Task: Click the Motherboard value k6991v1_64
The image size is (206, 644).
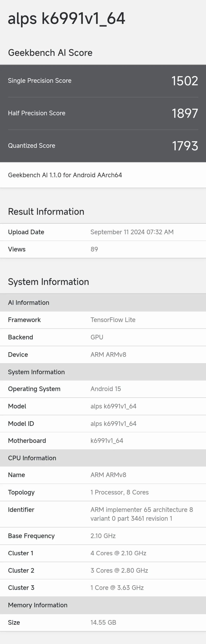Action: [107, 441]
